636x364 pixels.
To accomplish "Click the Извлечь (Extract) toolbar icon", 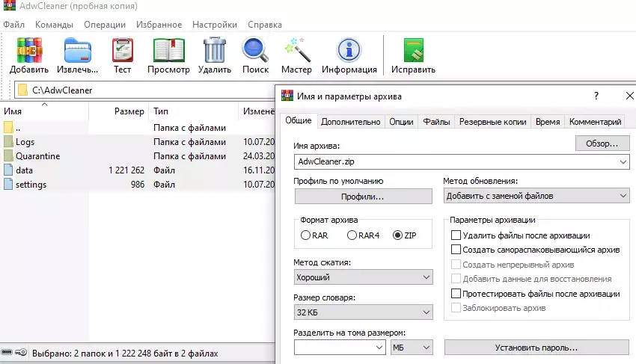I will (x=78, y=50).
